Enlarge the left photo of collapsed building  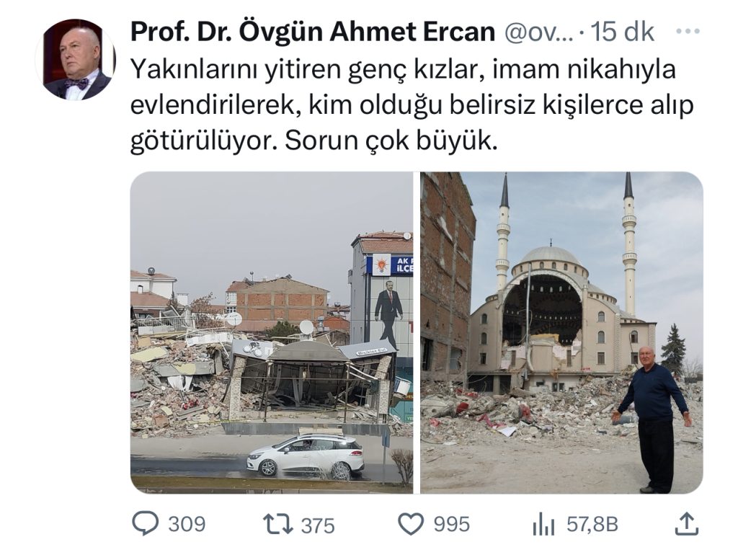pyautogui.click(x=272, y=332)
